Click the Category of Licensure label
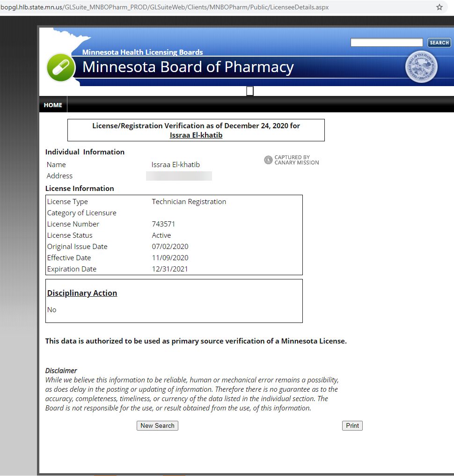Viewport: 454px width, 476px height. click(x=81, y=213)
